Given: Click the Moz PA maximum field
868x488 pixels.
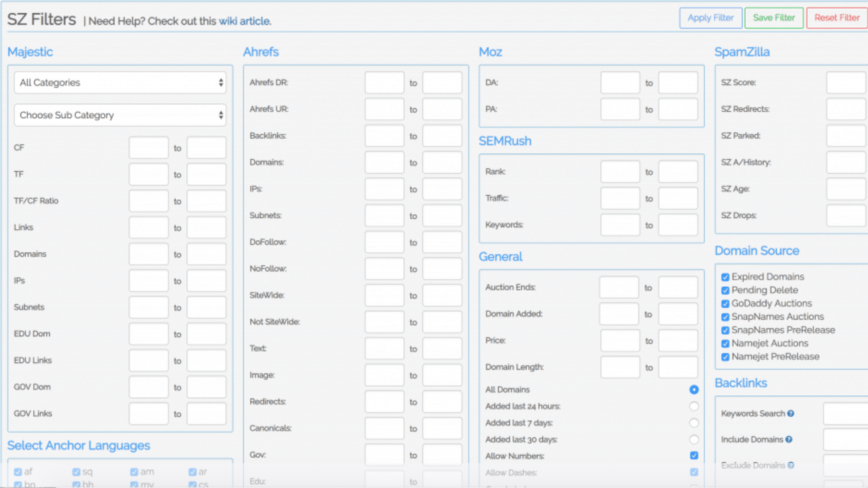Looking at the screenshot, I should [678, 109].
